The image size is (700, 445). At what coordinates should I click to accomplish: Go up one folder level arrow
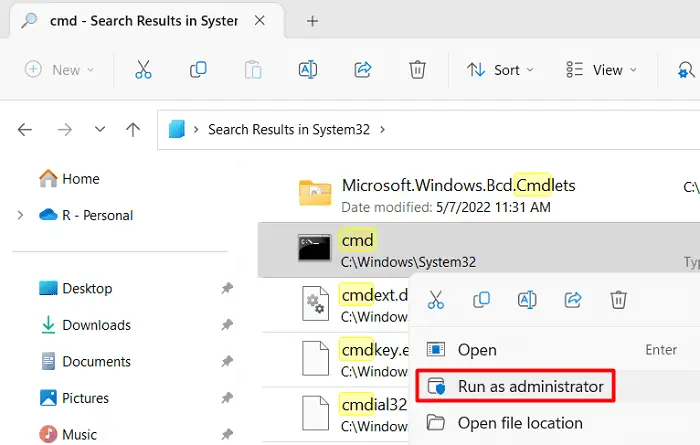[133, 129]
